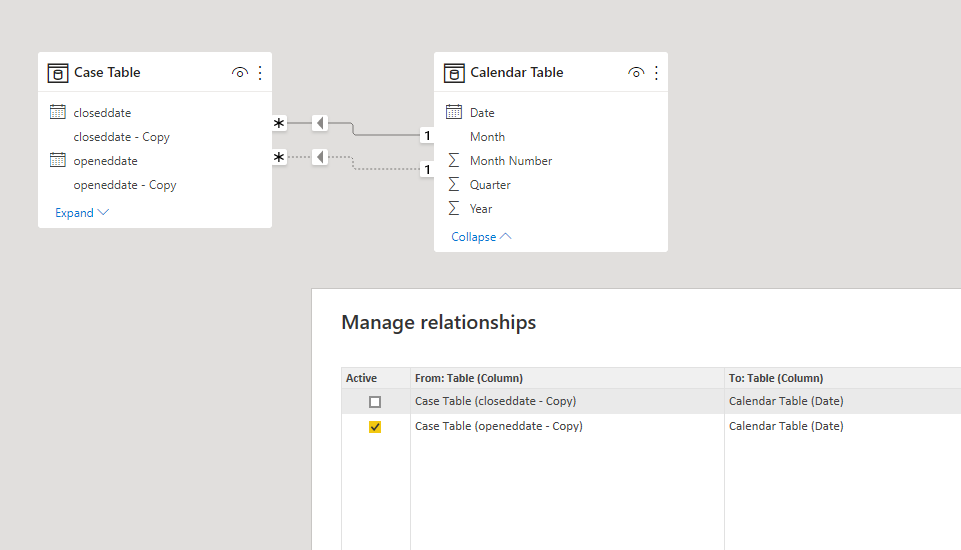Select the Date field in Calendar Table

pos(482,113)
